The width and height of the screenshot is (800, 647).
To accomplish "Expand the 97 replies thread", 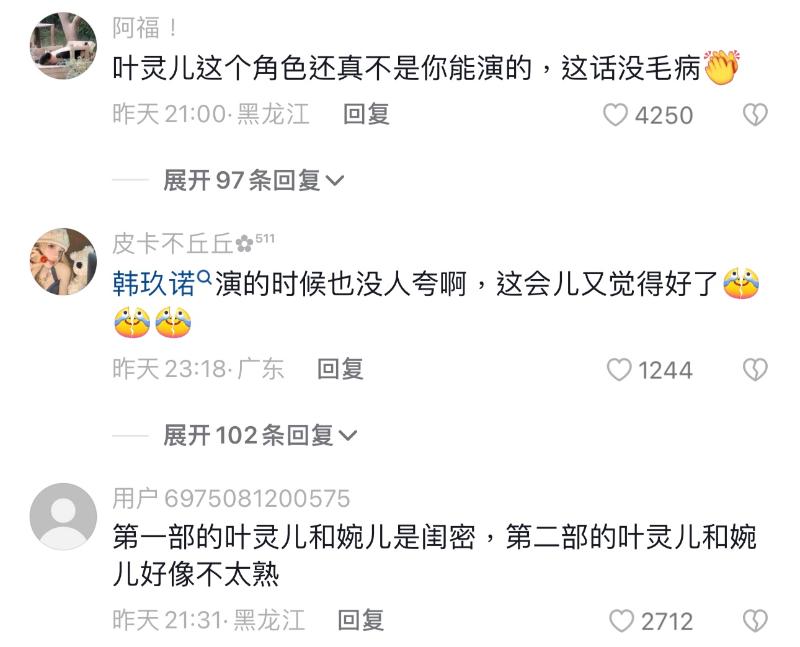I will point(254,180).
